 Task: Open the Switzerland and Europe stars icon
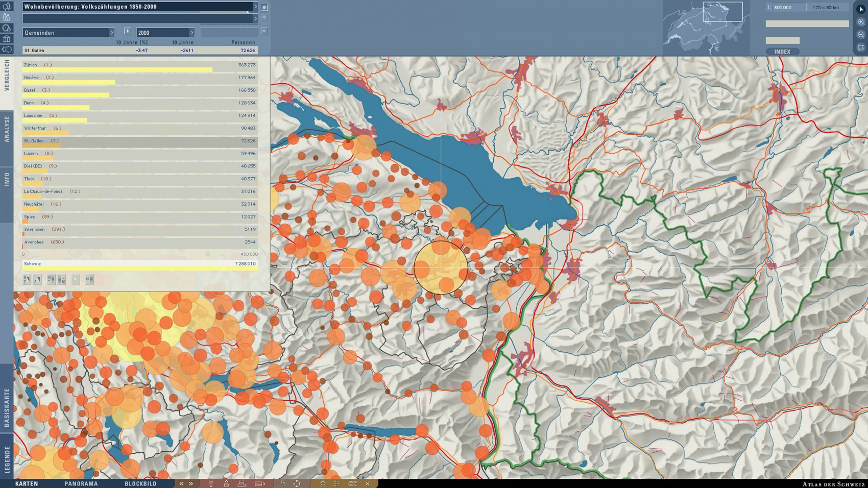[x=7, y=50]
